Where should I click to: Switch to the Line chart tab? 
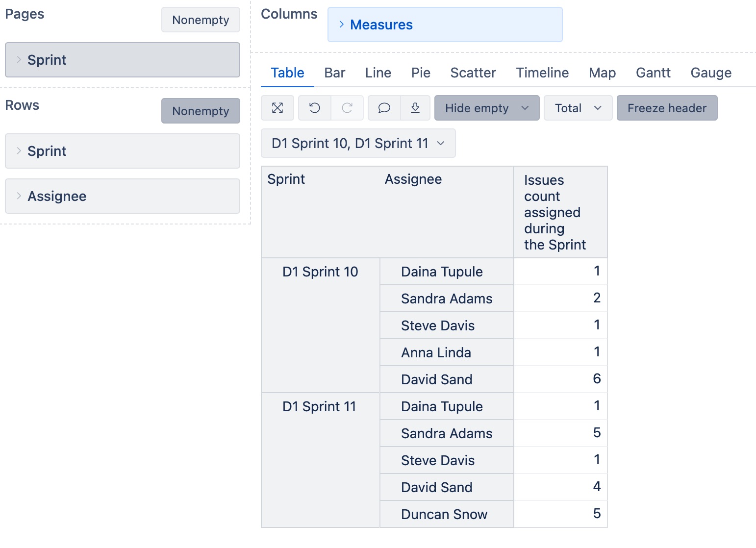[x=378, y=73]
